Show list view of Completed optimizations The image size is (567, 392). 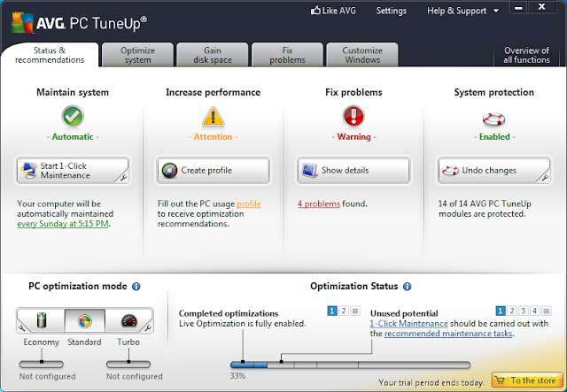click(x=355, y=311)
